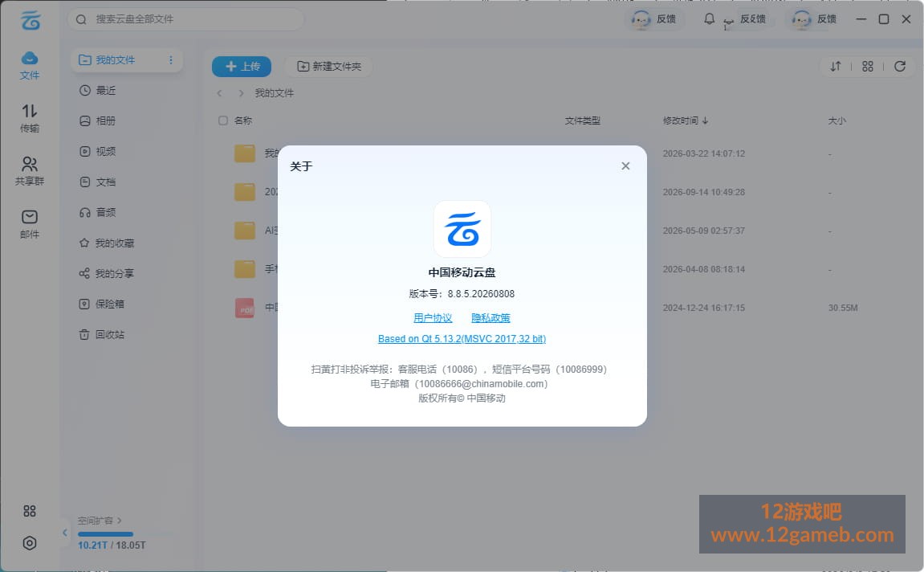Select folder dated 2026-03-22 14:07:12
Image resolution: width=924 pixels, height=572 pixels.
click(x=245, y=153)
